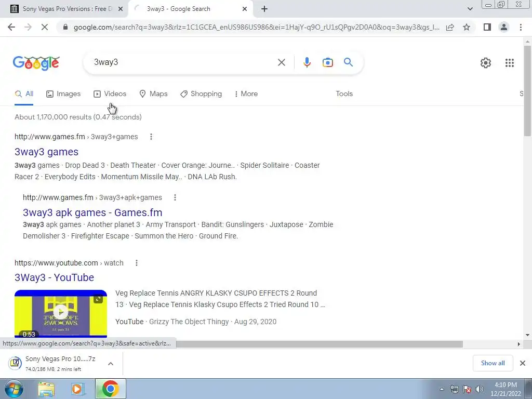Open the taskbar clock and date
This screenshot has width=532, height=399.
coord(506,390)
